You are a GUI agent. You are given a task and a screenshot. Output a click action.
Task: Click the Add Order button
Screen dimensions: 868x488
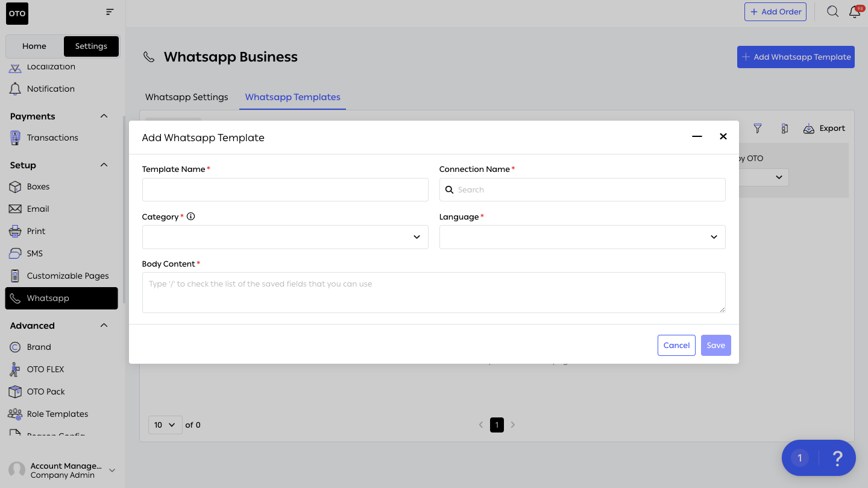point(775,11)
